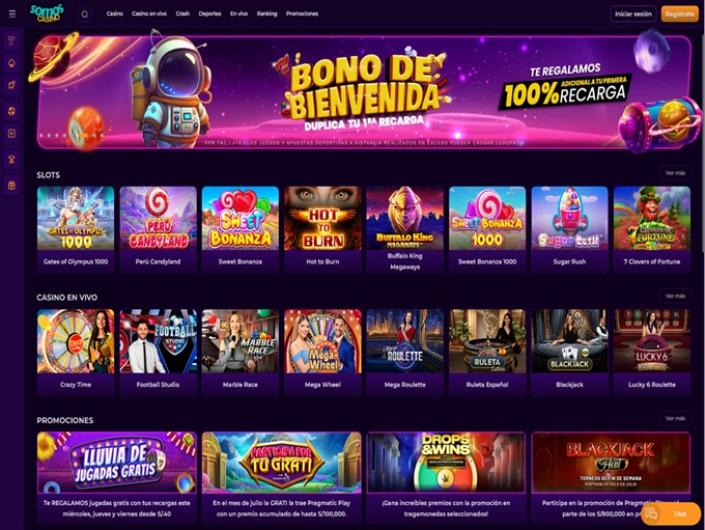Click the orange Regístrate button
This screenshot has height=530, width=705.
(x=680, y=14)
